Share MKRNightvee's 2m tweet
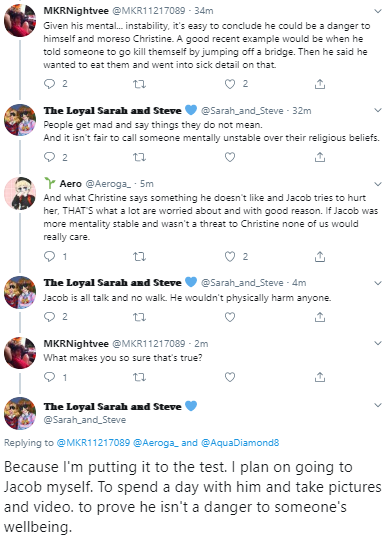The height and width of the screenshot is (548, 391). (x=320, y=377)
